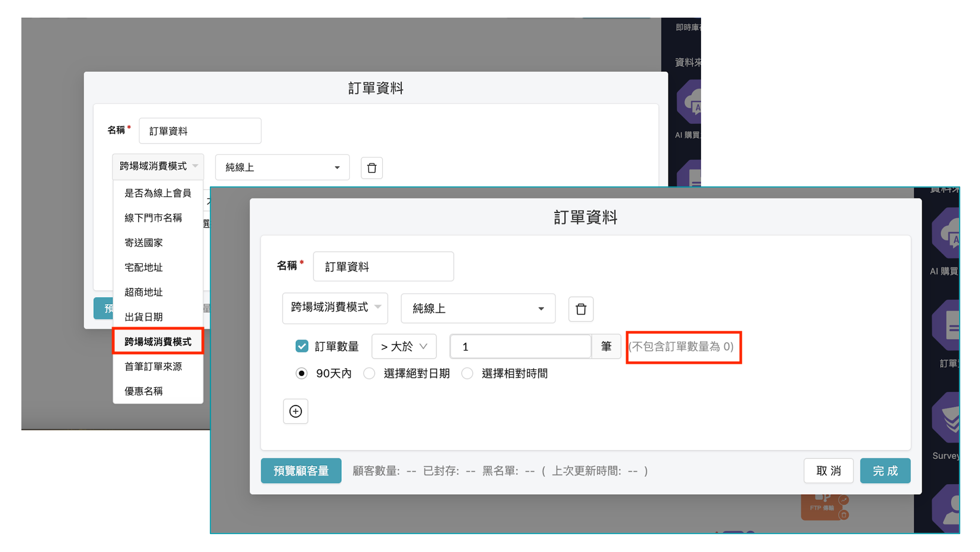This screenshot has width=980, height=552.
Task: Click the trash icon beside 純線上 dropdown
Action: (581, 309)
